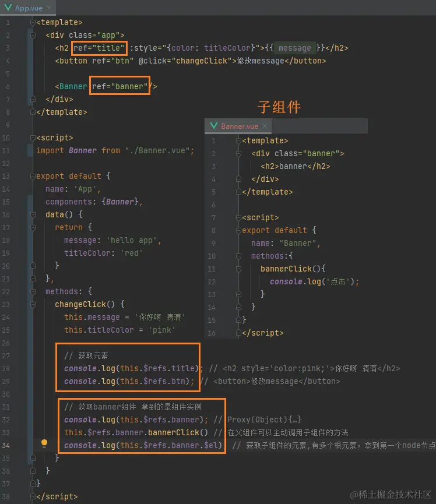Collapse the div class="app" fold on line 2
Viewport: 436px width, 504px height.
click(x=33, y=35)
